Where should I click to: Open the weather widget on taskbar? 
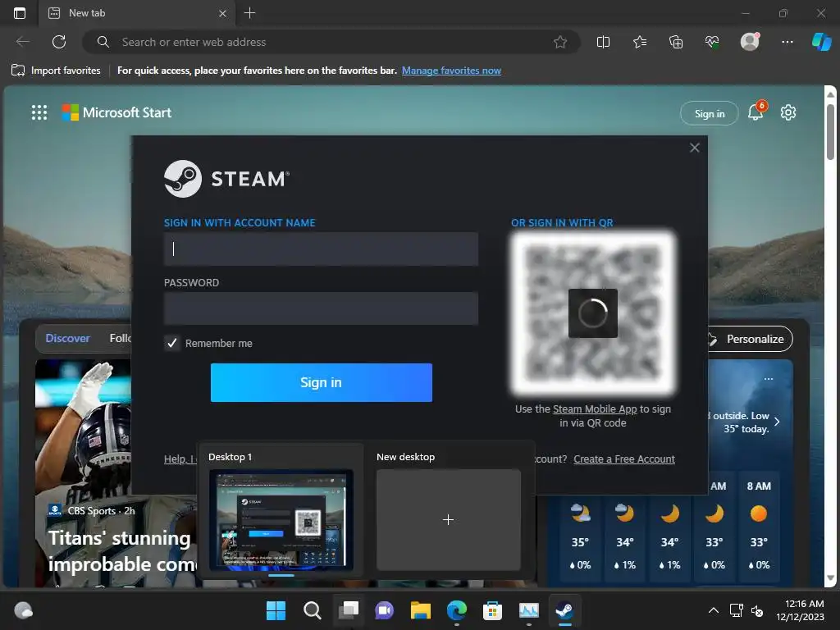(24, 610)
